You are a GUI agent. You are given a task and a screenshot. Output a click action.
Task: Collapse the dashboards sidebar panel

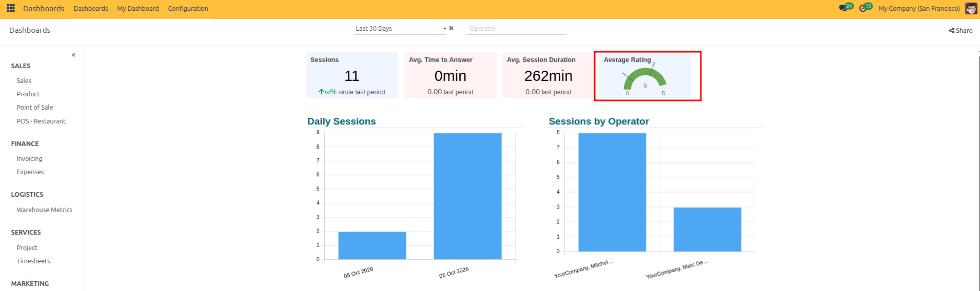coord(74,55)
